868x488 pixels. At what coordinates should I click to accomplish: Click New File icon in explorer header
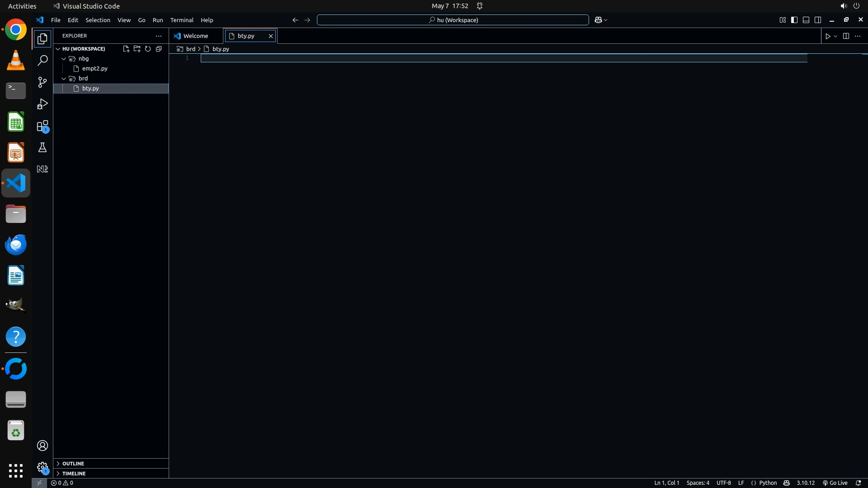tap(126, 49)
